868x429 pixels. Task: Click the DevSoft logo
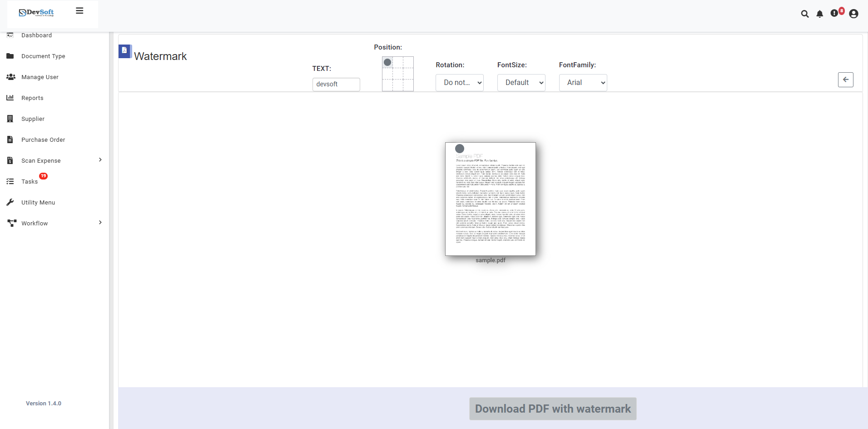tap(36, 13)
